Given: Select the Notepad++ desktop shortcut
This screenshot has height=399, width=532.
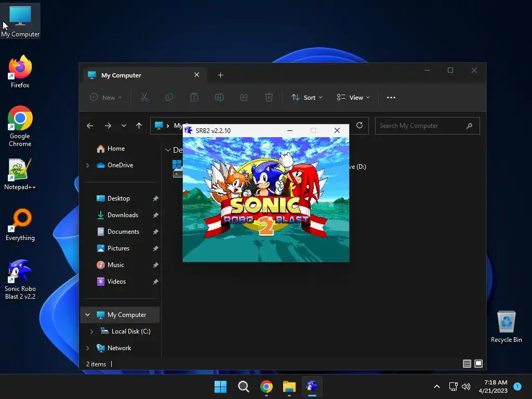Looking at the screenshot, I should tap(20, 175).
